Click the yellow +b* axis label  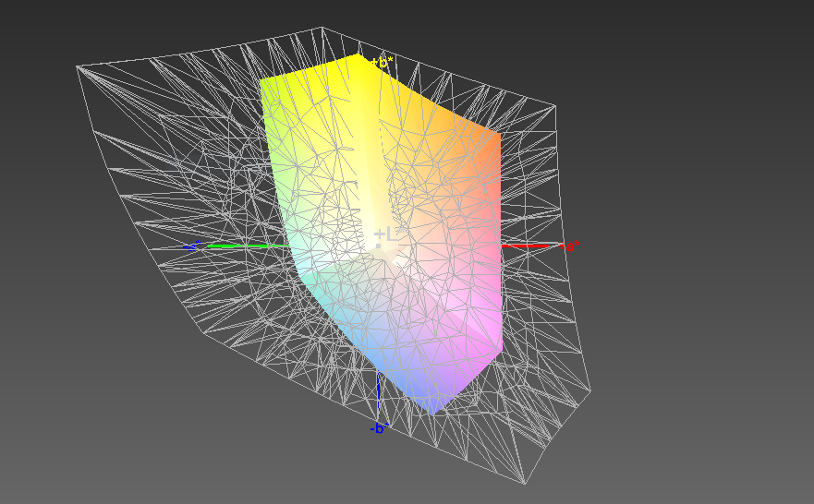coord(383,63)
